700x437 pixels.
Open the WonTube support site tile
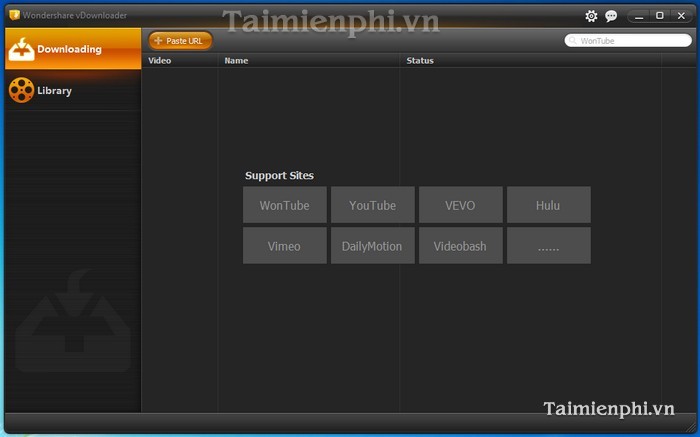[285, 205]
